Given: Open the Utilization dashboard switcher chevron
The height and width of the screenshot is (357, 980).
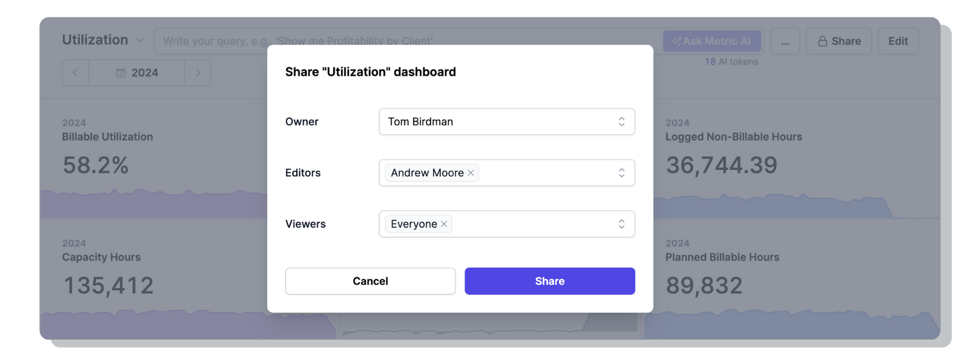Looking at the screenshot, I should (x=140, y=40).
